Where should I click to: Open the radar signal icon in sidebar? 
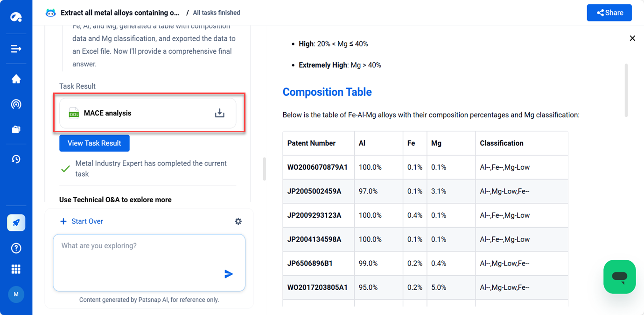tap(16, 104)
